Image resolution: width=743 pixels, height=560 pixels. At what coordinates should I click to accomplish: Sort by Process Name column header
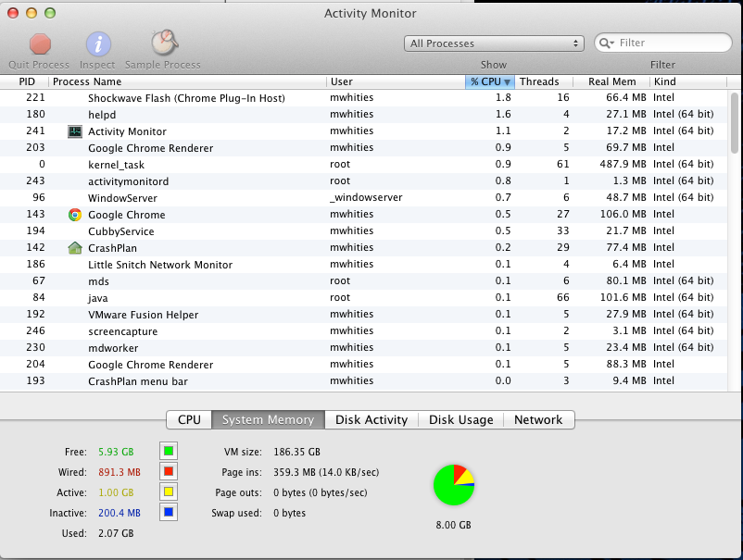[x=188, y=81]
